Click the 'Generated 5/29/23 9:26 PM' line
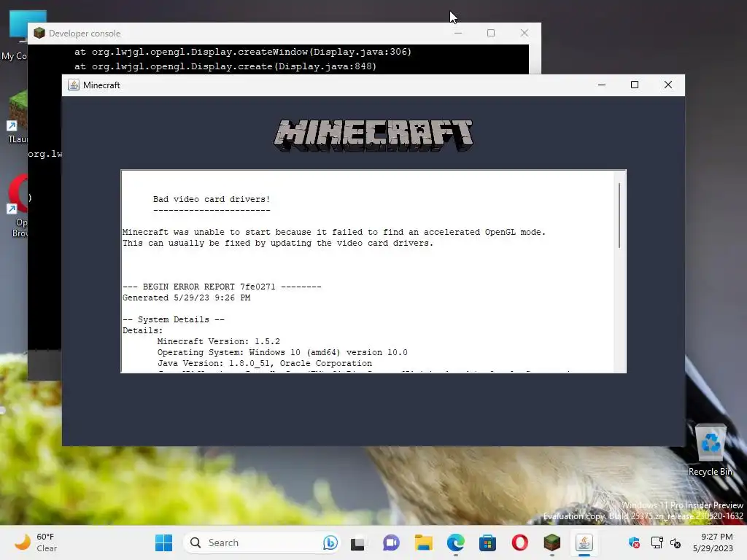The height and width of the screenshot is (560, 747). (x=186, y=297)
